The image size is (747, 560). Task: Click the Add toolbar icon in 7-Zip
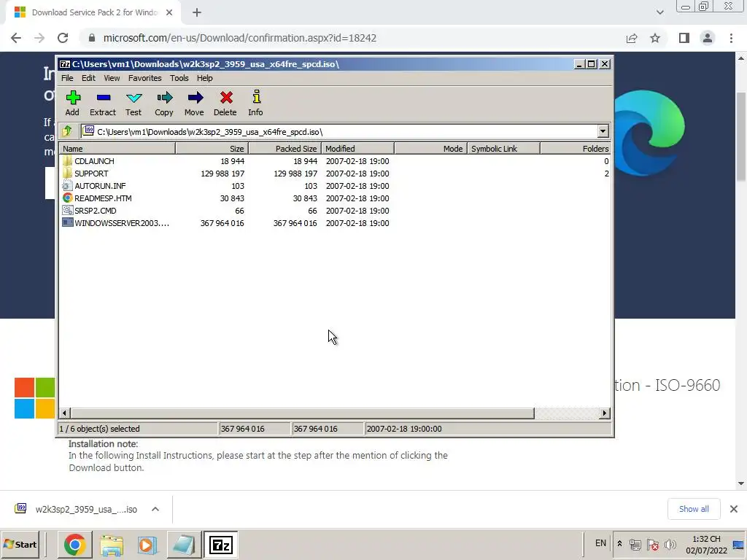pyautogui.click(x=72, y=103)
